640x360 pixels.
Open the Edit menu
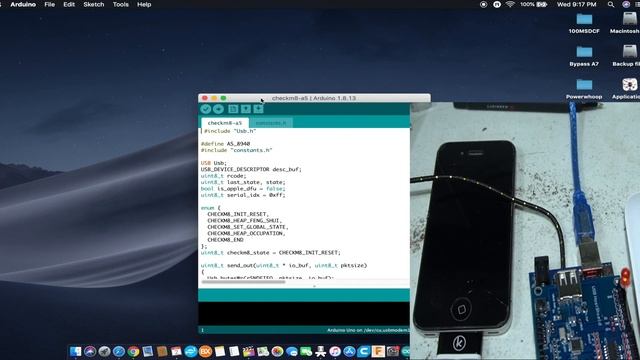pos(69,4)
